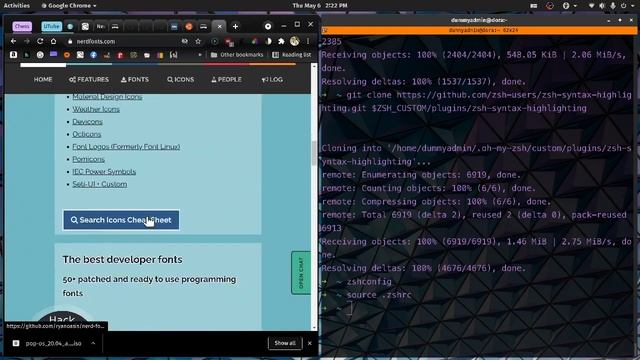Open Chrome three-dot menu
640x360 pixels.
click(308, 41)
